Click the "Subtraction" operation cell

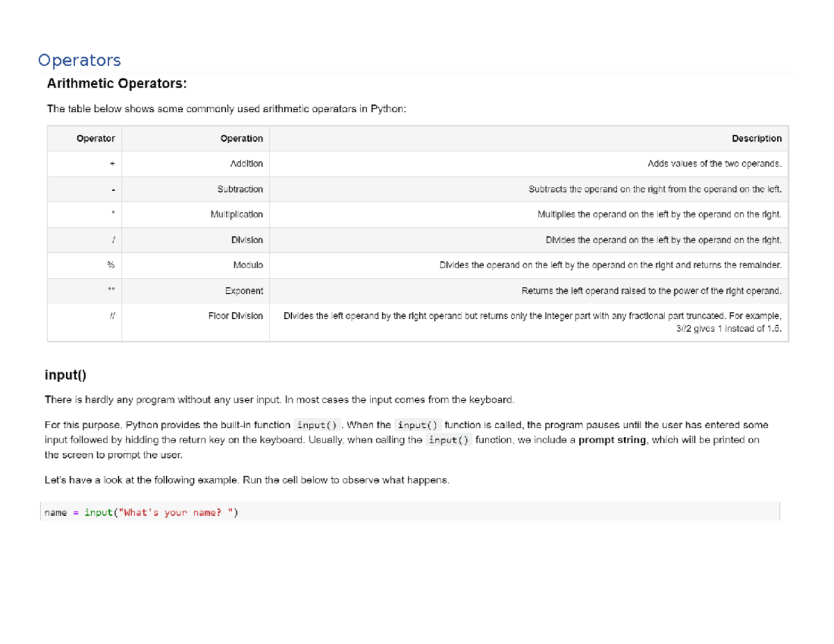[240, 189]
